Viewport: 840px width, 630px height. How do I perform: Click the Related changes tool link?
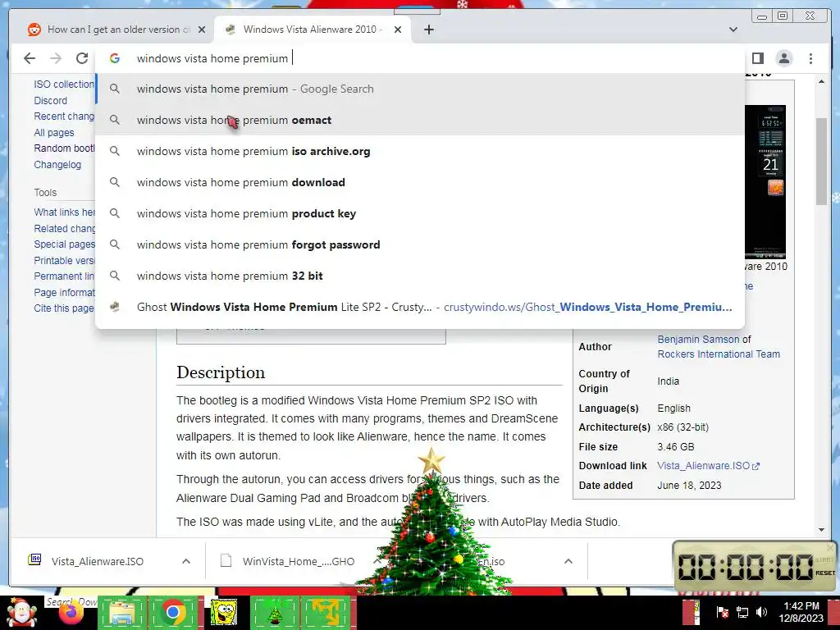coord(64,228)
